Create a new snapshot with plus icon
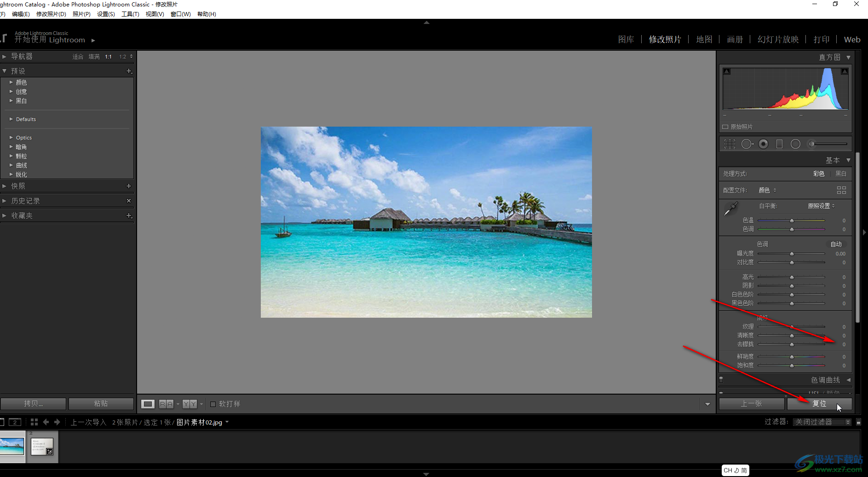This screenshot has height=477, width=868. [129, 186]
